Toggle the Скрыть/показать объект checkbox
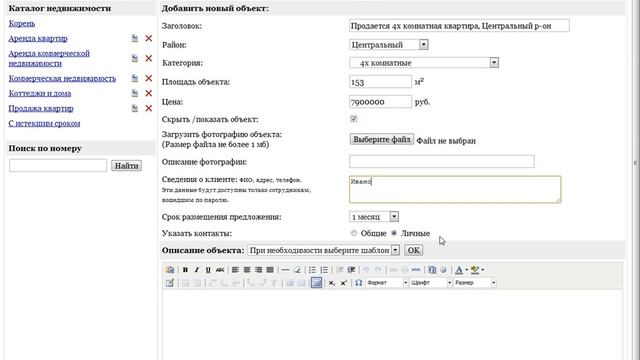 tap(353, 119)
